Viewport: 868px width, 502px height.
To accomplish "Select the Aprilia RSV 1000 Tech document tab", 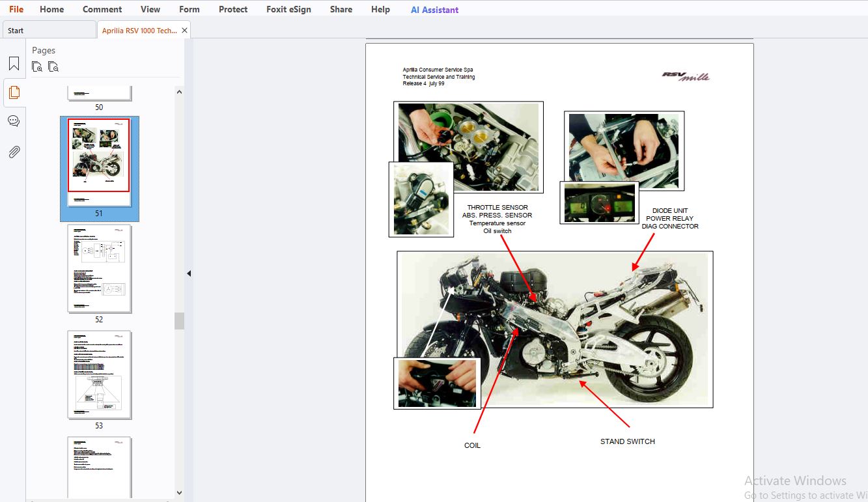I will [139, 30].
